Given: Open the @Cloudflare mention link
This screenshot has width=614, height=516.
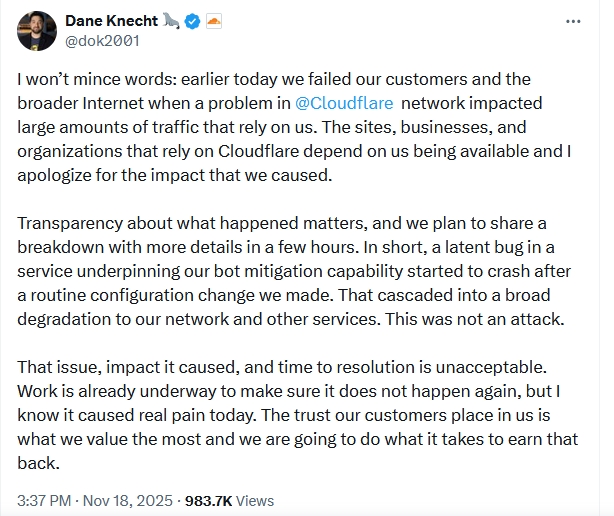Looking at the screenshot, I should [342, 102].
